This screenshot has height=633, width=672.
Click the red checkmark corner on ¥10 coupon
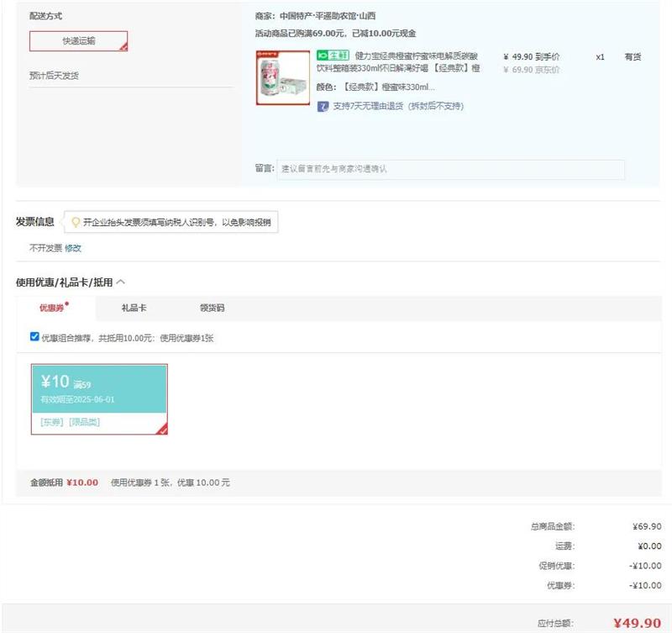pos(162,430)
